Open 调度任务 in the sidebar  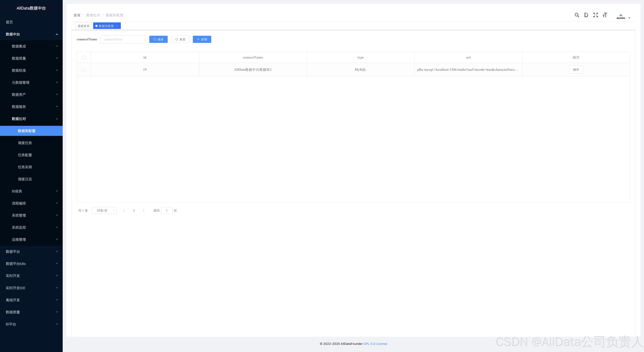coord(25,143)
